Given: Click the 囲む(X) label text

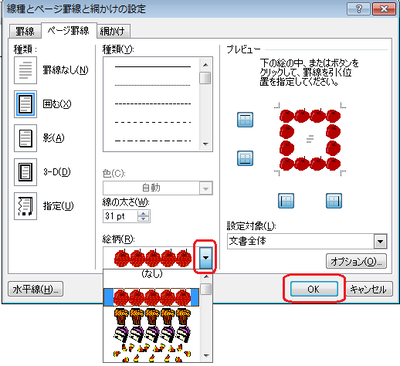Looking at the screenshot, I should (x=57, y=104).
